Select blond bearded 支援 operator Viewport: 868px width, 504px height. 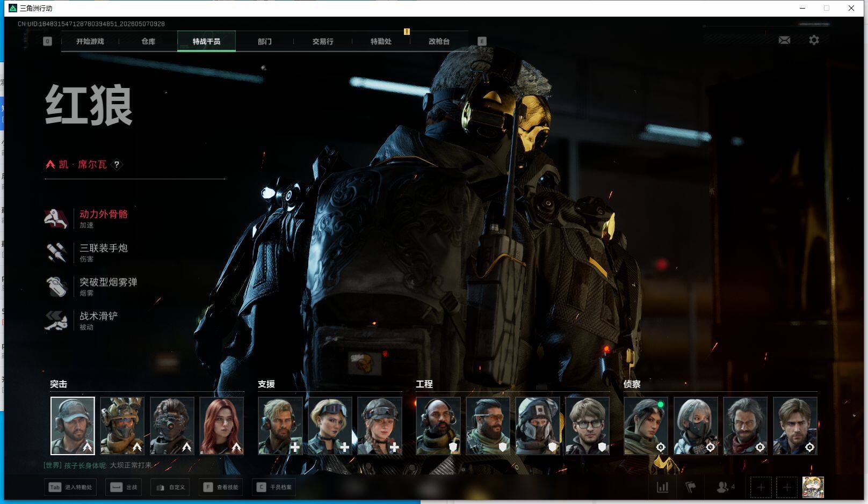[280, 426]
